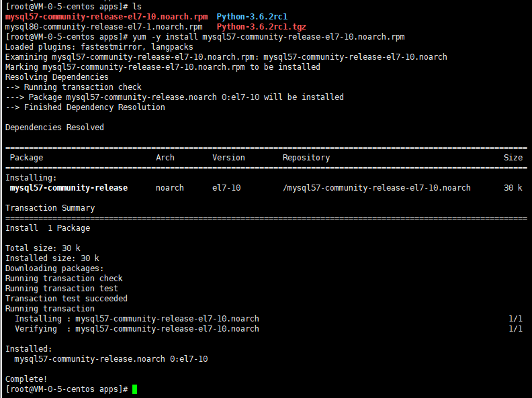Image resolution: width=532 pixels, height=398 pixels.
Task: Click the 'Arch' column header
Action: tap(165, 158)
